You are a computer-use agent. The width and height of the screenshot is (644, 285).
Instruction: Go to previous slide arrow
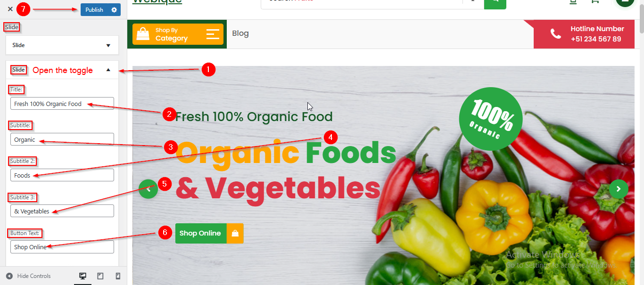pyautogui.click(x=148, y=189)
